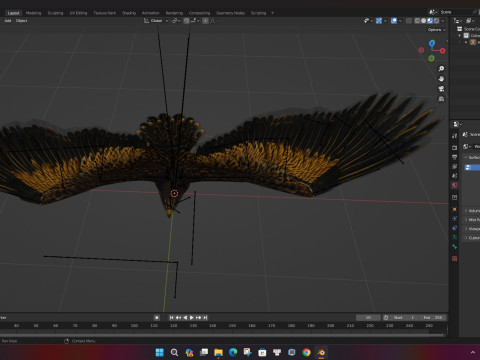Open the Object menu in viewport header

21,21
